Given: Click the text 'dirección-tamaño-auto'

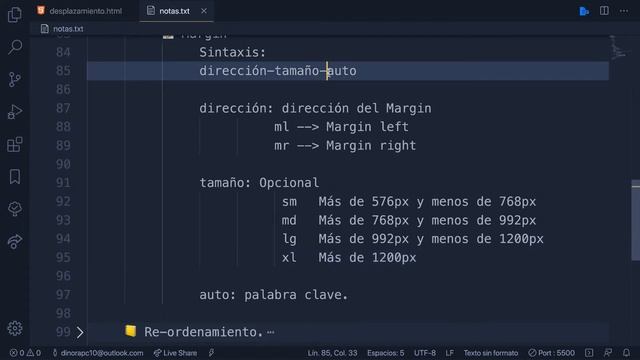Looking at the screenshot, I should tap(278, 71).
